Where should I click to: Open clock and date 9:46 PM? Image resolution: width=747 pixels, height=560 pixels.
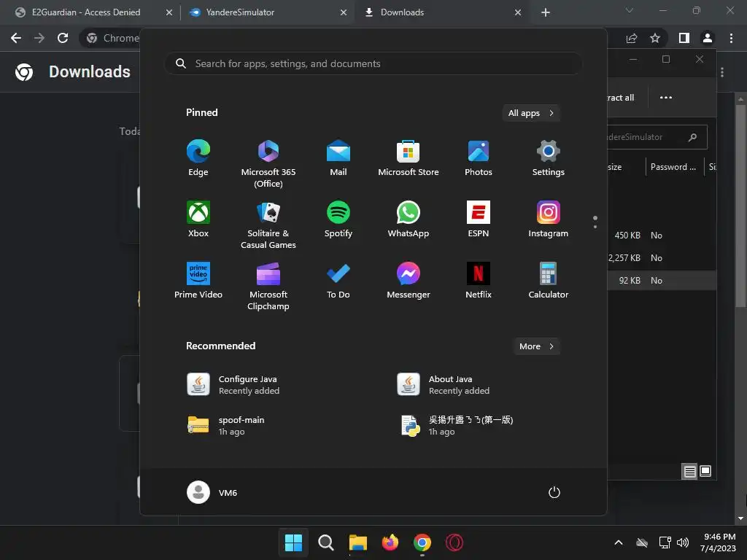click(718, 542)
